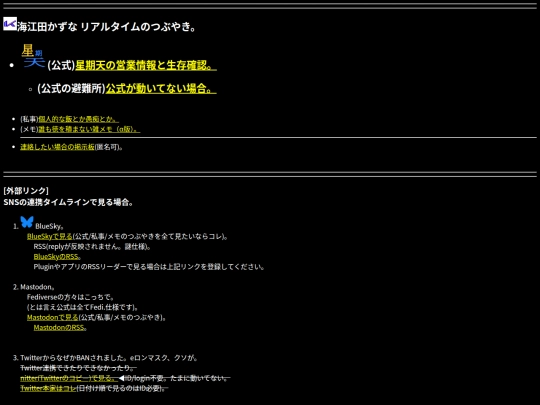Click the (公式の避難所) label text

(71, 89)
